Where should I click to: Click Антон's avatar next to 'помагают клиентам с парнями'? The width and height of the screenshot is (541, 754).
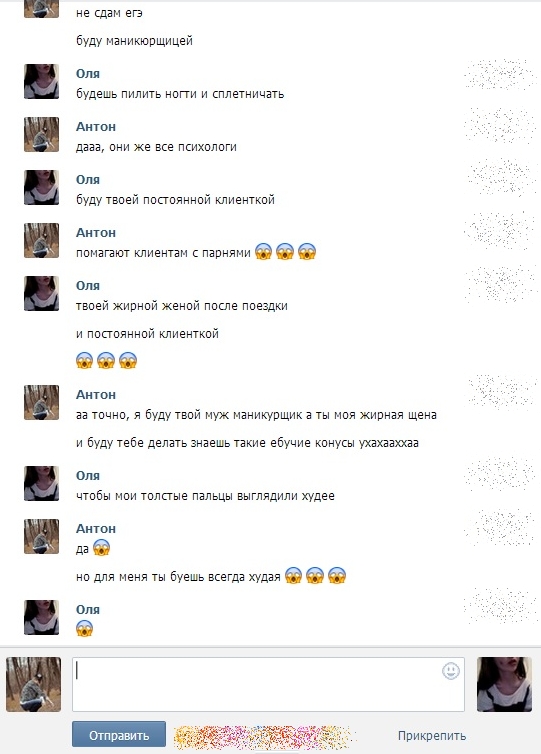pos(41,240)
